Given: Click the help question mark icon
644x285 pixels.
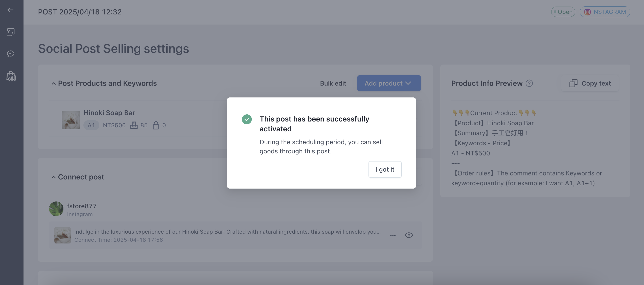Looking at the screenshot, I should pyautogui.click(x=529, y=83).
